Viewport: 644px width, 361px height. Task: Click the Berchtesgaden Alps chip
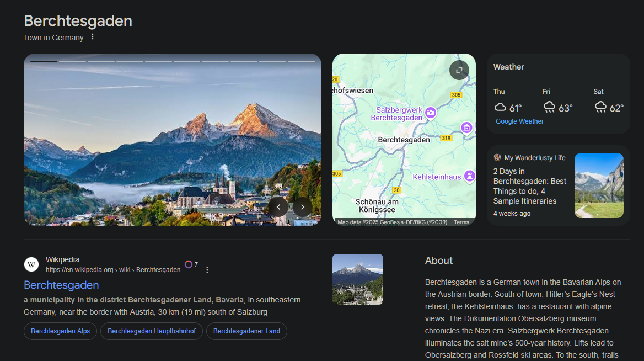(x=61, y=331)
